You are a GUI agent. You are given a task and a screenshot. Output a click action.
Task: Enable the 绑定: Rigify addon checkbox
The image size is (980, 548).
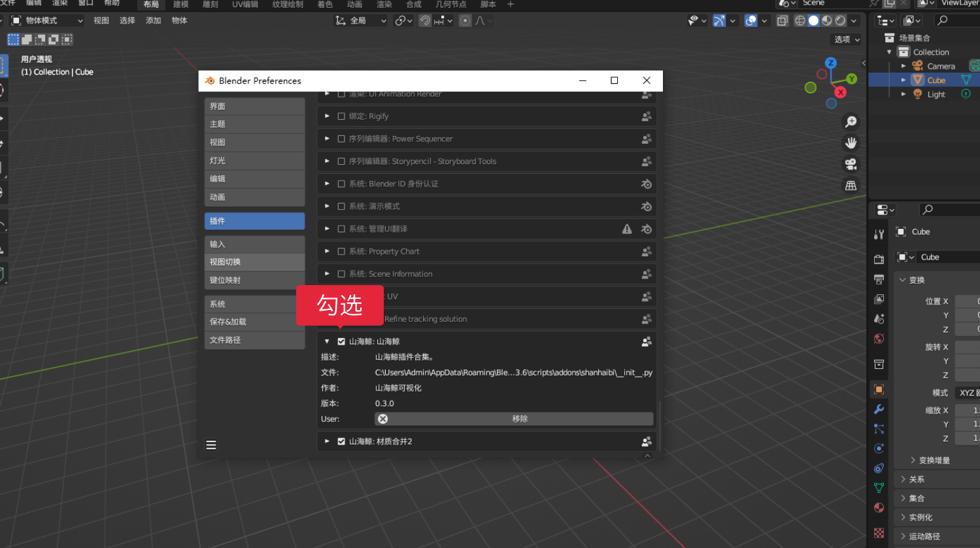point(341,116)
